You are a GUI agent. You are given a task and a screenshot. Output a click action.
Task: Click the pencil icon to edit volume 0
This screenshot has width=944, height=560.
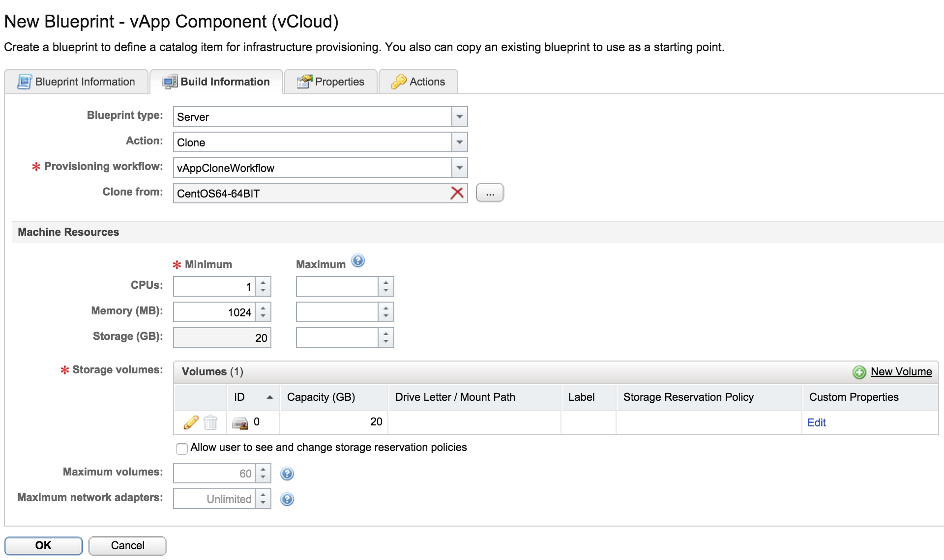click(191, 422)
